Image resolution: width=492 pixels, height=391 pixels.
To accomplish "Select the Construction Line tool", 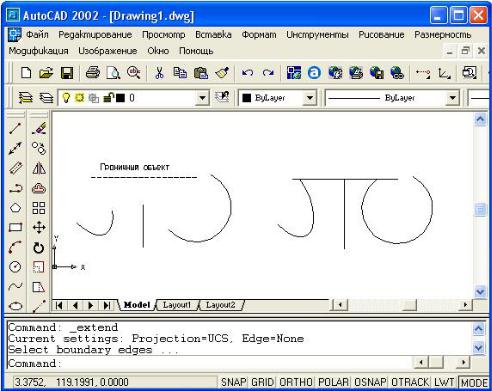I will tap(15, 148).
